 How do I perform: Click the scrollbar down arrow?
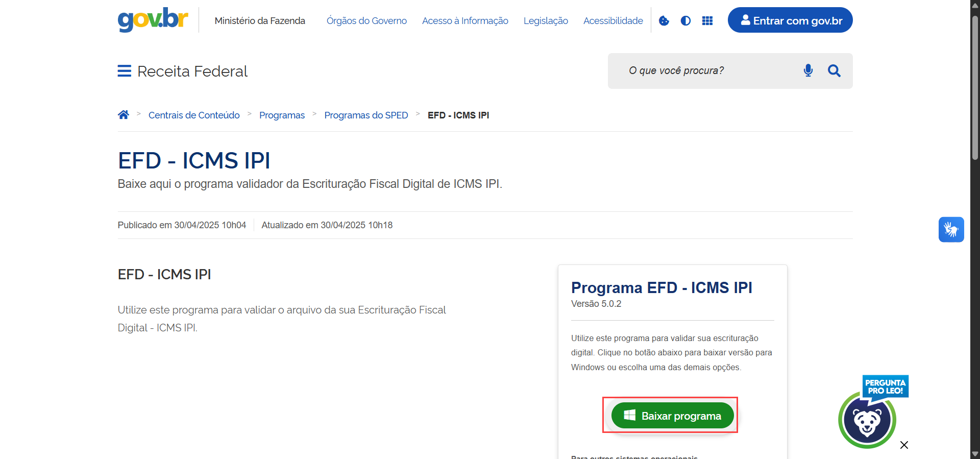click(x=975, y=454)
